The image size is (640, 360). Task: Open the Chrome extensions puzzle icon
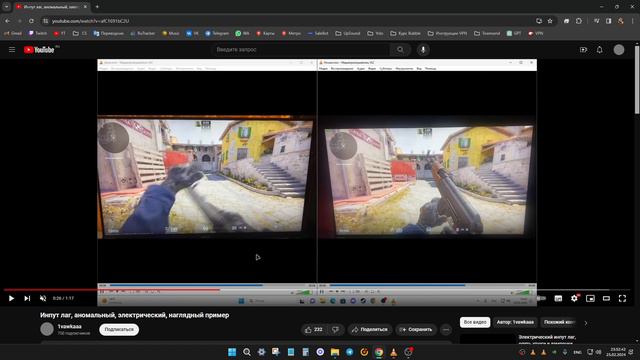point(579,21)
